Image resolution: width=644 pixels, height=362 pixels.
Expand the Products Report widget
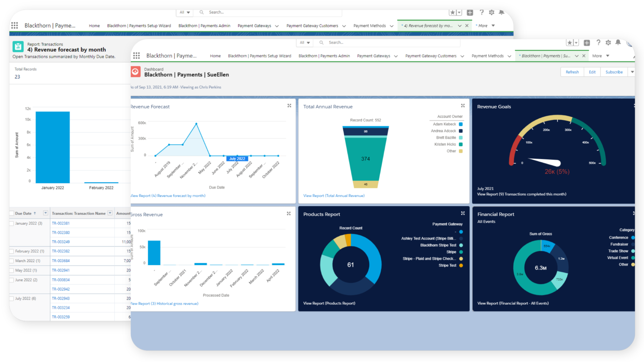click(x=463, y=213)
